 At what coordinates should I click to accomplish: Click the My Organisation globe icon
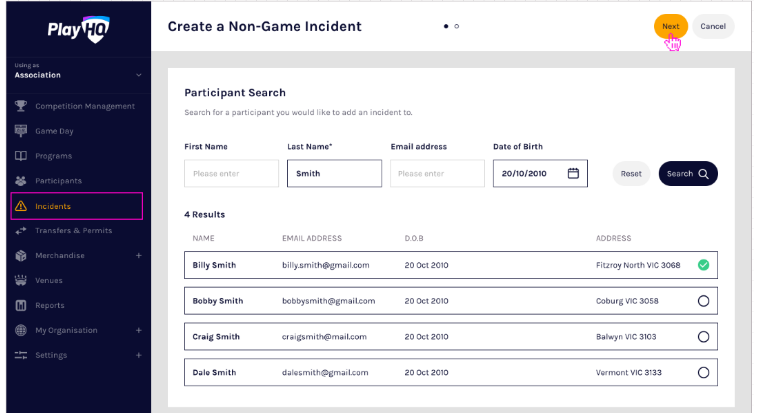coord(21,330)
